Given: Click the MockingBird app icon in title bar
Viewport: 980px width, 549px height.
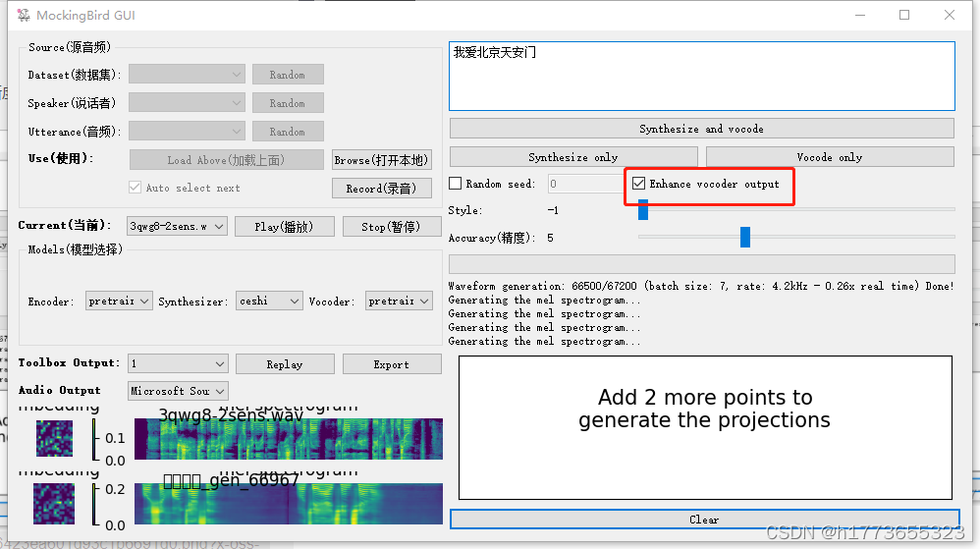Looking at the screenshot, I should click(24, 15).
